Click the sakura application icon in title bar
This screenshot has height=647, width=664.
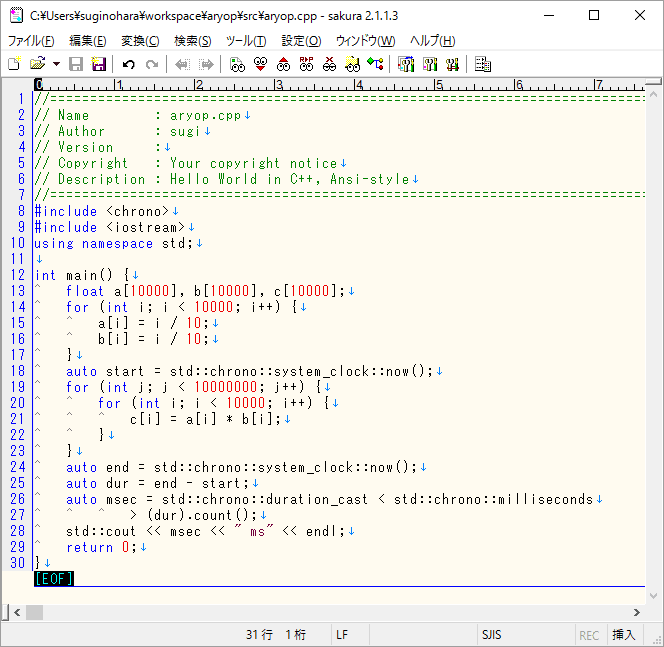tap(16, 16)
